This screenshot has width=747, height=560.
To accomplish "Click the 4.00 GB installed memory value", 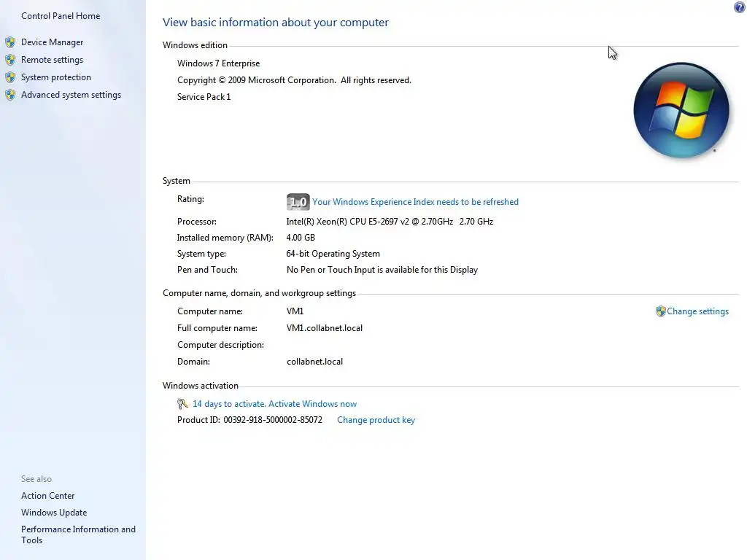I will pos(301,238).
